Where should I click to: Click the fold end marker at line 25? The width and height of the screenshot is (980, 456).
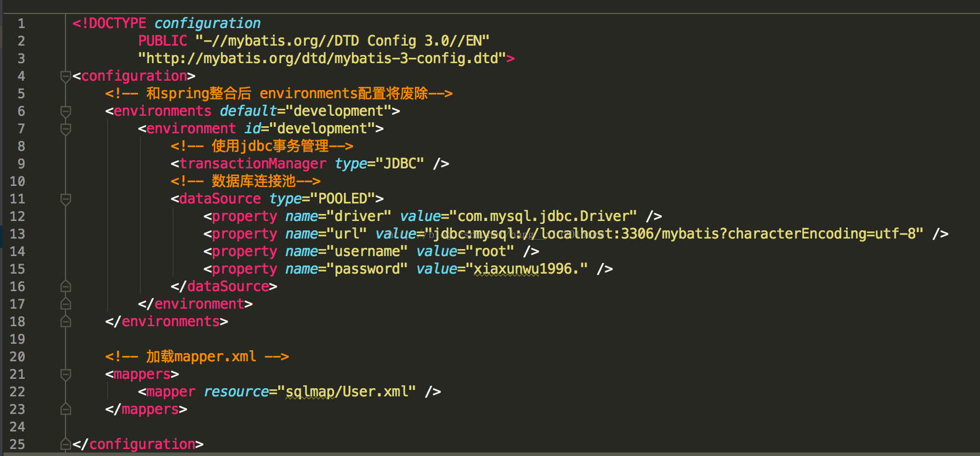[65, 444]
